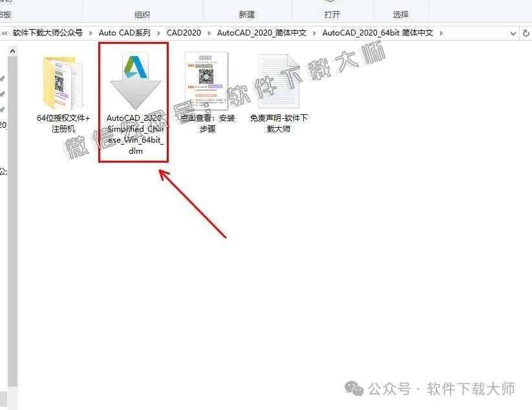Image resolution: width=532 pixels, height=410 pixels.
Task: Click the 打开 command in the toolbar
Action: tap(331, 14)
